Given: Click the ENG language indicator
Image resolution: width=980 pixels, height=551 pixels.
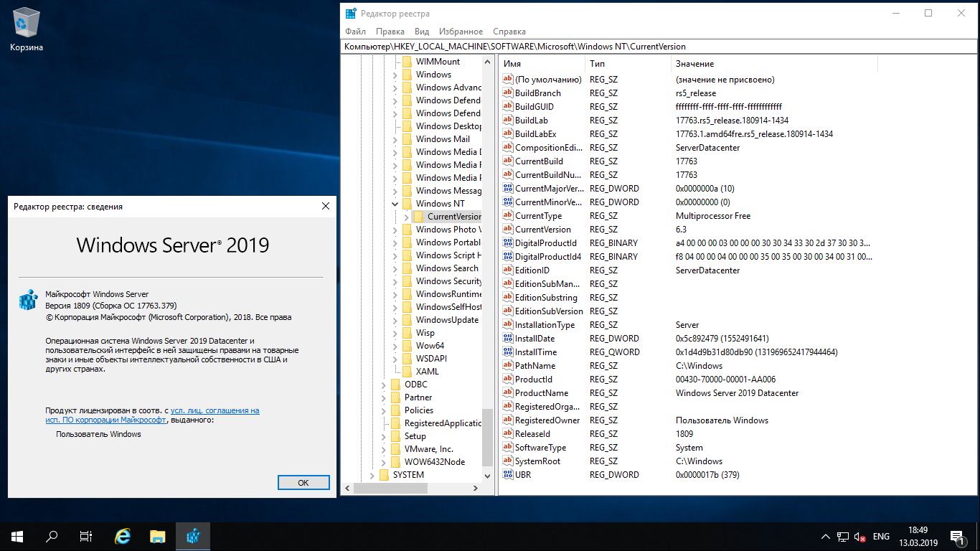Looking at the screenshot, I should point(881,537).
